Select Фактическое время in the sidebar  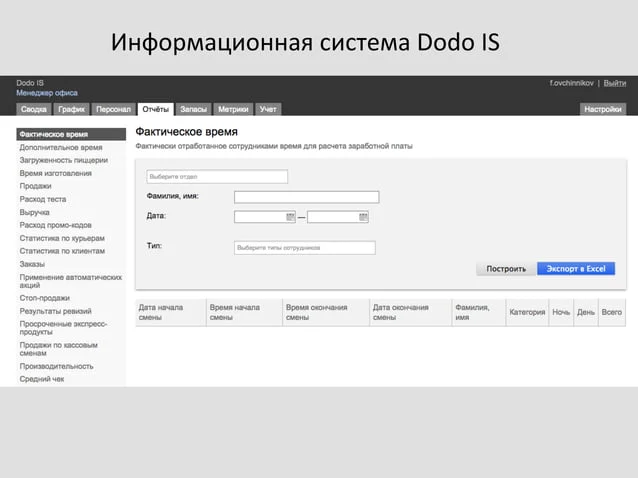71,134
